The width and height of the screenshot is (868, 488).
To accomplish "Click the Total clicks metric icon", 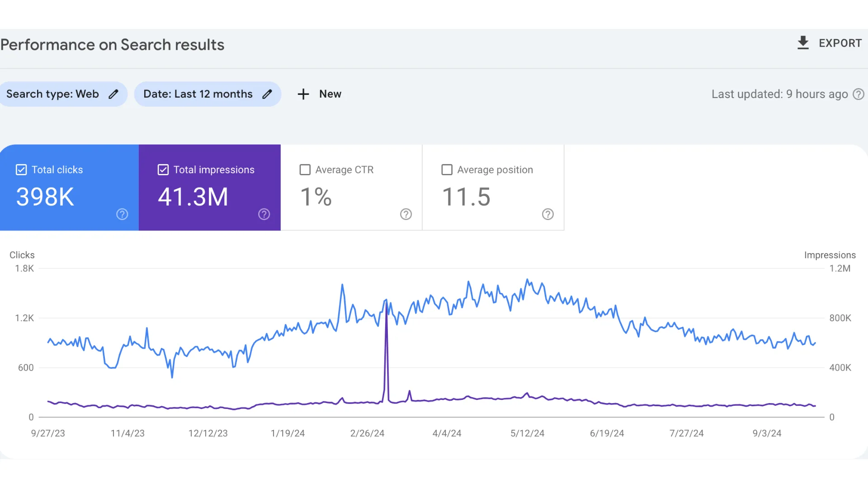I will (21, 170).
